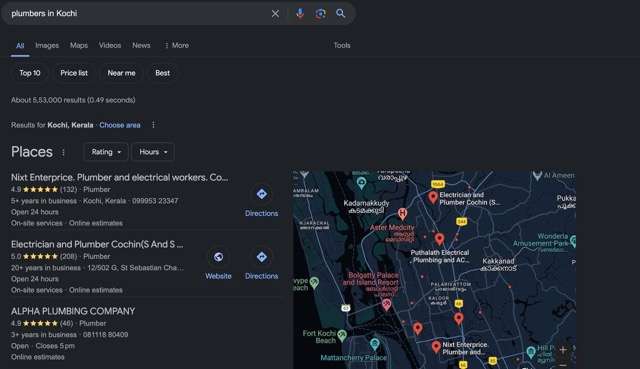
Task: Expand the More menu
Action: click(x=177, y=45)
